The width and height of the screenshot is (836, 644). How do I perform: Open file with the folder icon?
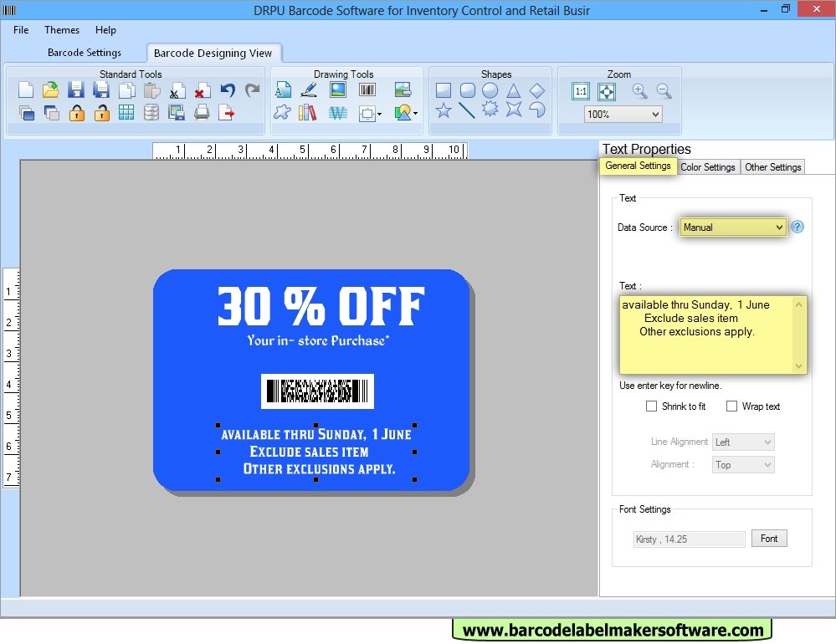51,90
